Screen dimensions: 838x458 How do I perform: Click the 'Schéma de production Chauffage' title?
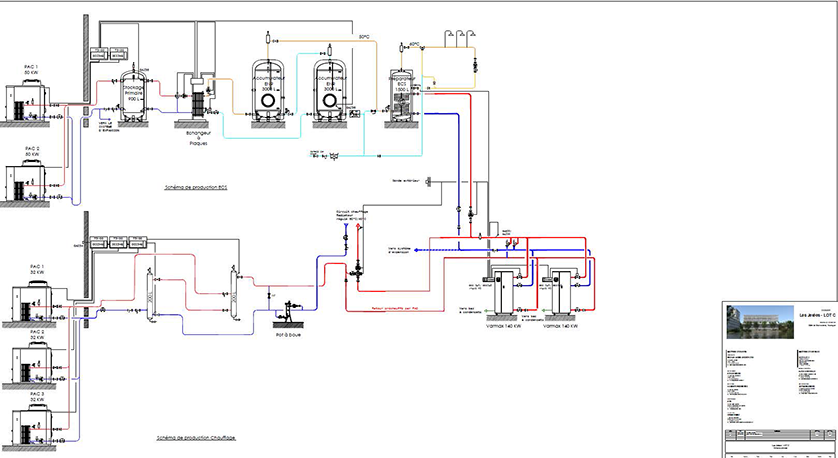[x=196, y=438]
